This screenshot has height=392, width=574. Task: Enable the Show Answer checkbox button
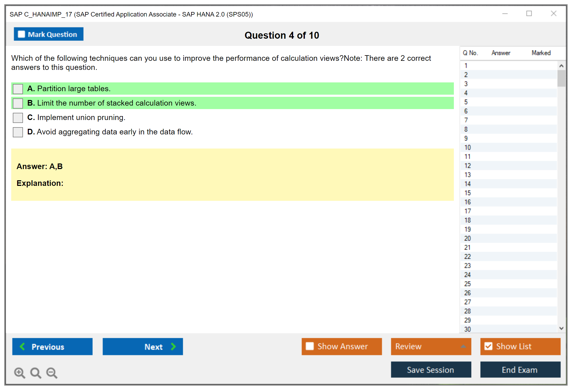310,346
